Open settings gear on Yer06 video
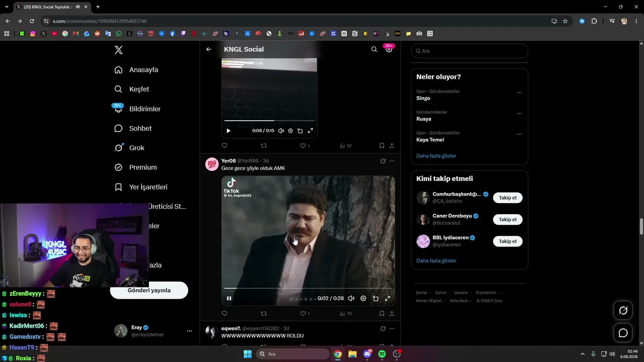The width and height of the screenshot is (644, 362). pyautogui.click(x=363, y=298)
